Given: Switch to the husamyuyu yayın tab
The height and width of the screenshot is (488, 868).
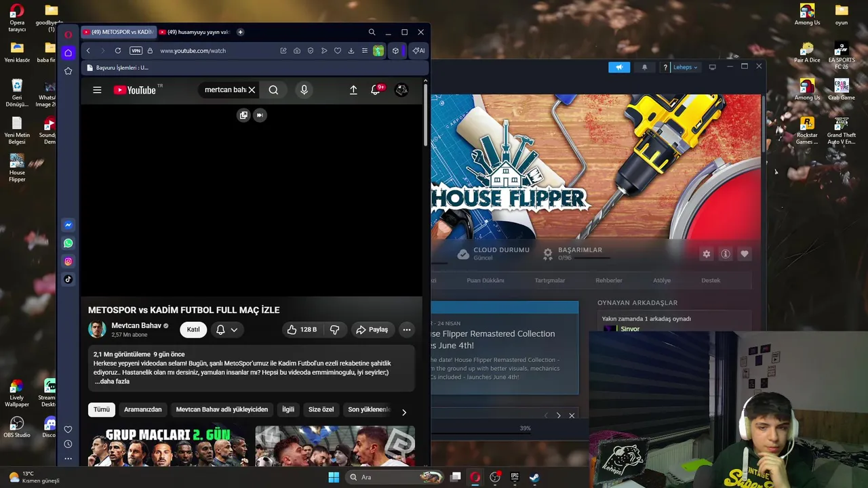Looking at the screenshot, I should (x=195, y=32).
